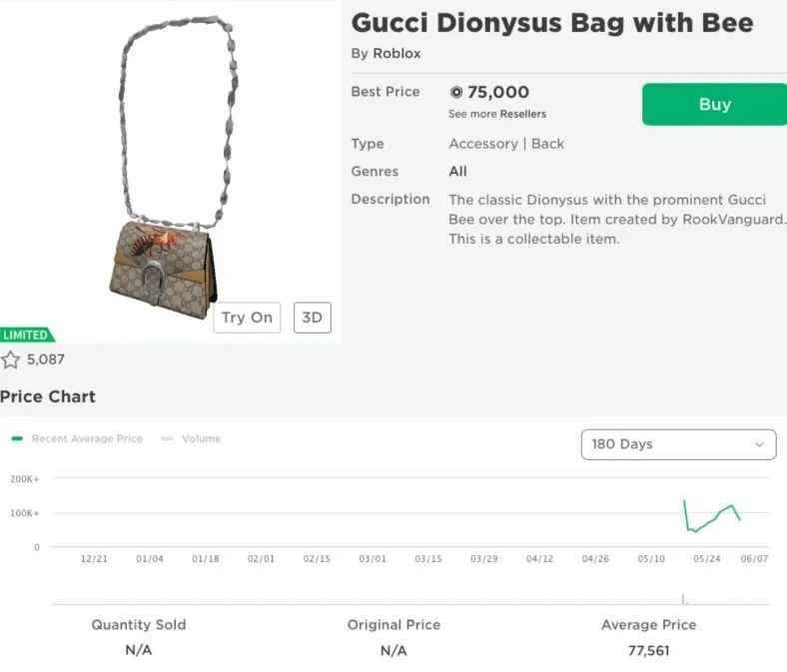
Task: Click the 75,000 best price value
Action: point(497,93)
